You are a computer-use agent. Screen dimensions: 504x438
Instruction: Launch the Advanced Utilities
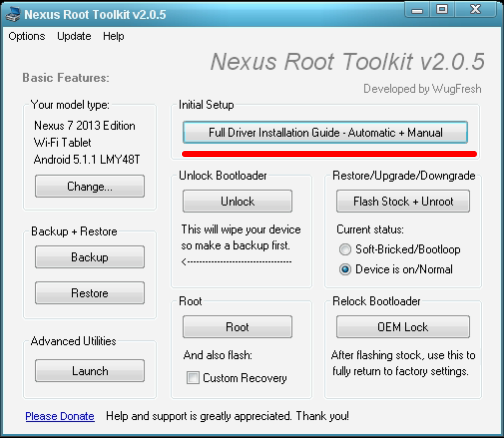tap(90, 371)
